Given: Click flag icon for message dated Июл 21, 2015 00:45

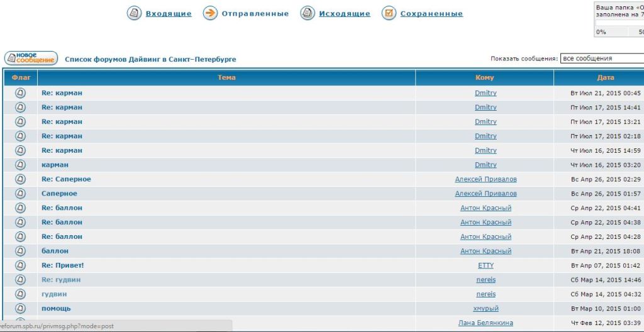Looking at the screenshot, I should 20,93.
